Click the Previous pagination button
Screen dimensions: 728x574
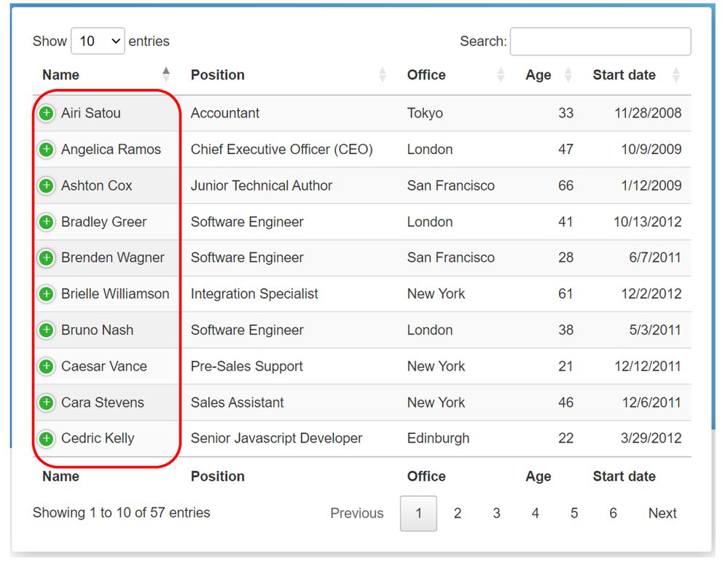click(x=357, y=513)
